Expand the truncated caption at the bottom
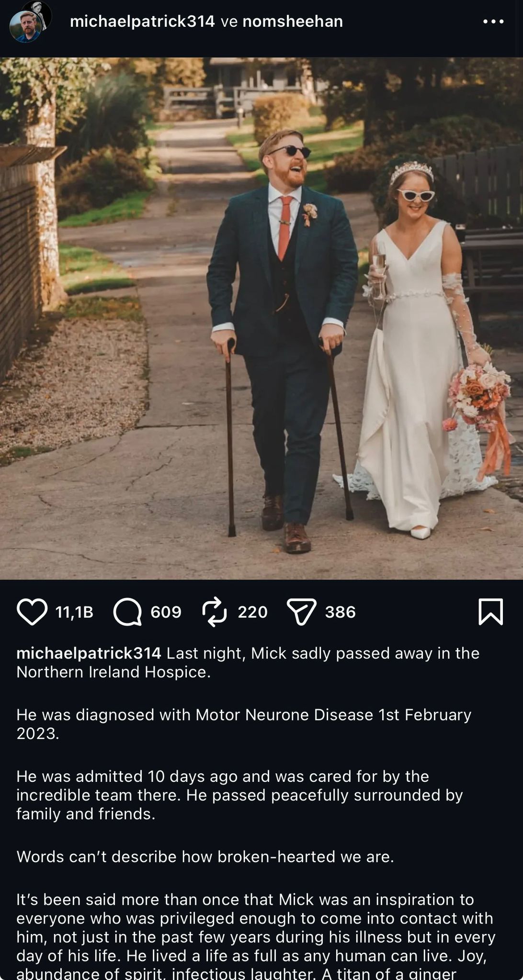 256,937
